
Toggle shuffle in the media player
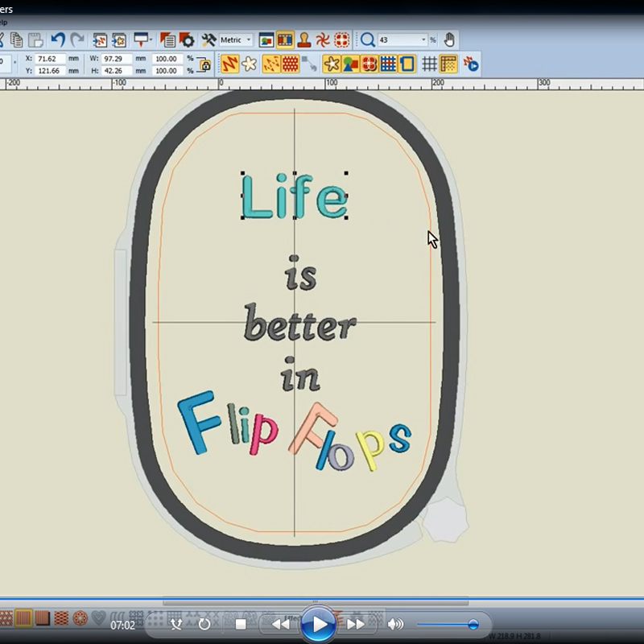(176, 625)
